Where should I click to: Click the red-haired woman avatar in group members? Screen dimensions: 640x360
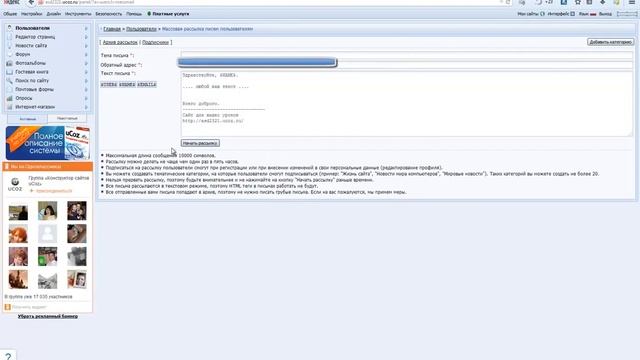click(18, 234)
